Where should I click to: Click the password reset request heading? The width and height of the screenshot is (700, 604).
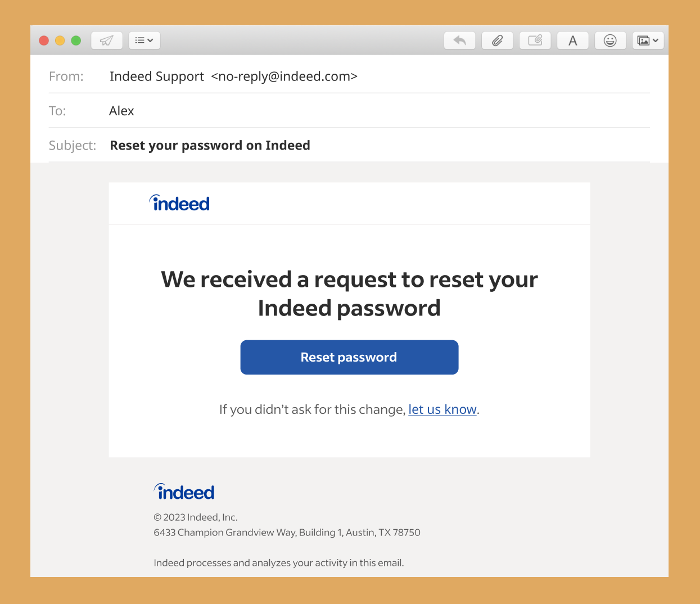[349, 294]
